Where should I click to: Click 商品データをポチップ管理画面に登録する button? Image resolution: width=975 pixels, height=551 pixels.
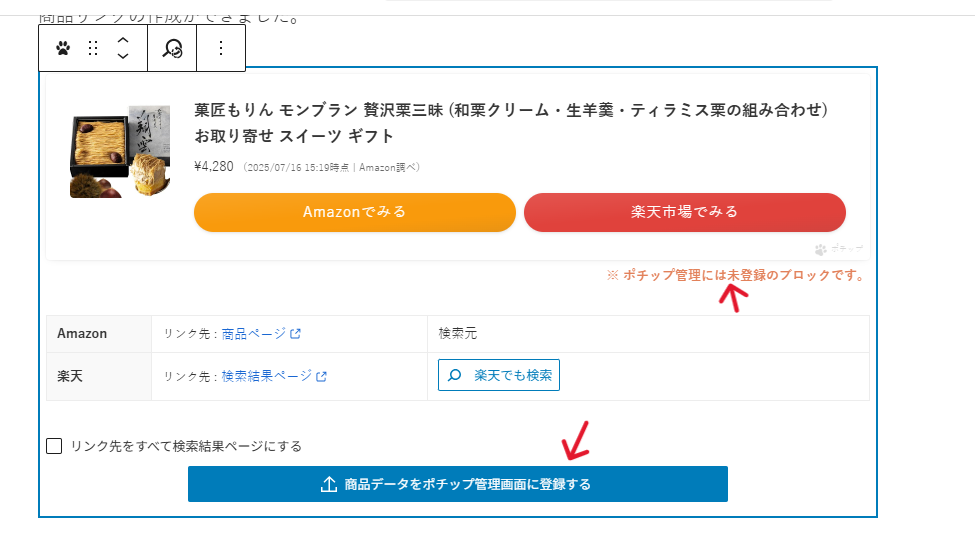[458, 484]
